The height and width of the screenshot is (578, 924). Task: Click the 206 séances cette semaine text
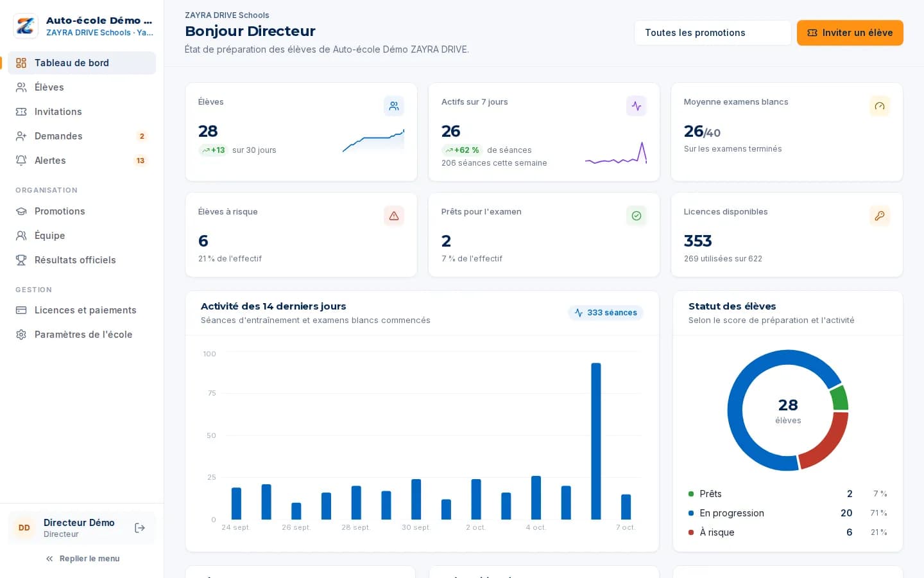click(x=494, y=163)
